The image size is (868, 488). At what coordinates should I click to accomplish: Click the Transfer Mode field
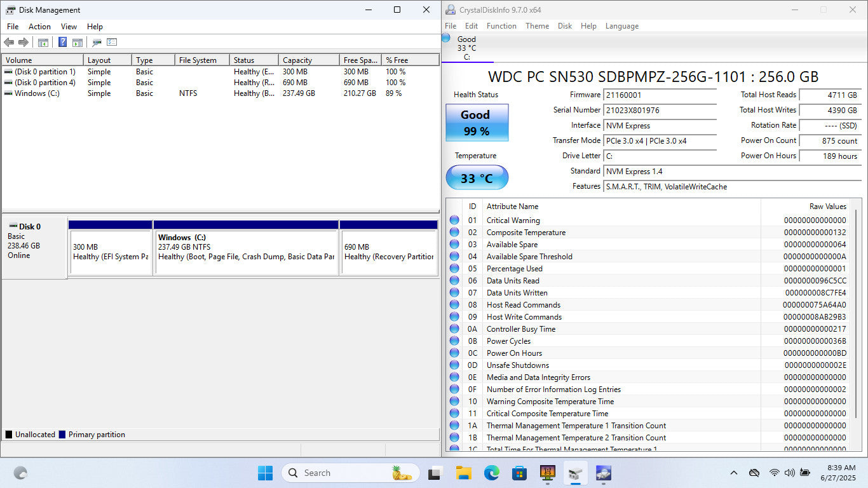(660, 141)
